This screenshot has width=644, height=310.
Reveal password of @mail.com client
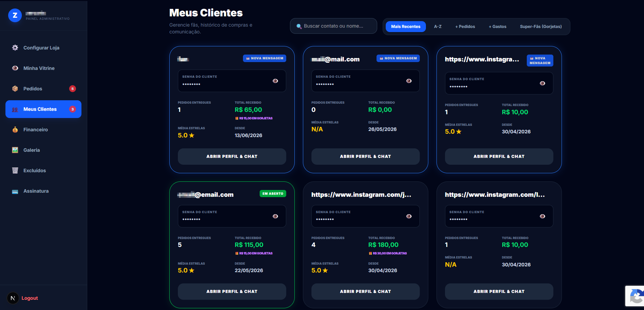click(409, 81)
